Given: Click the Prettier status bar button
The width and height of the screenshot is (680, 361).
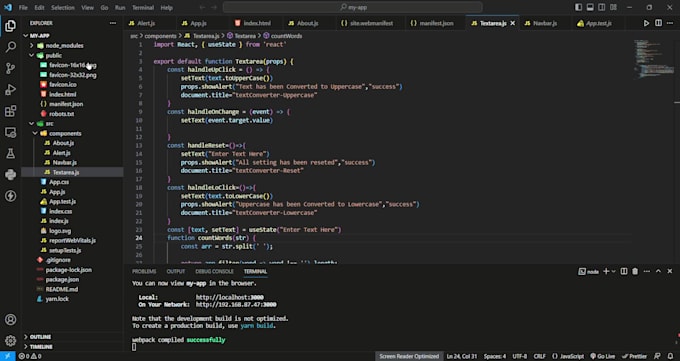Looking at the screenshot, I should pos(634,356).
